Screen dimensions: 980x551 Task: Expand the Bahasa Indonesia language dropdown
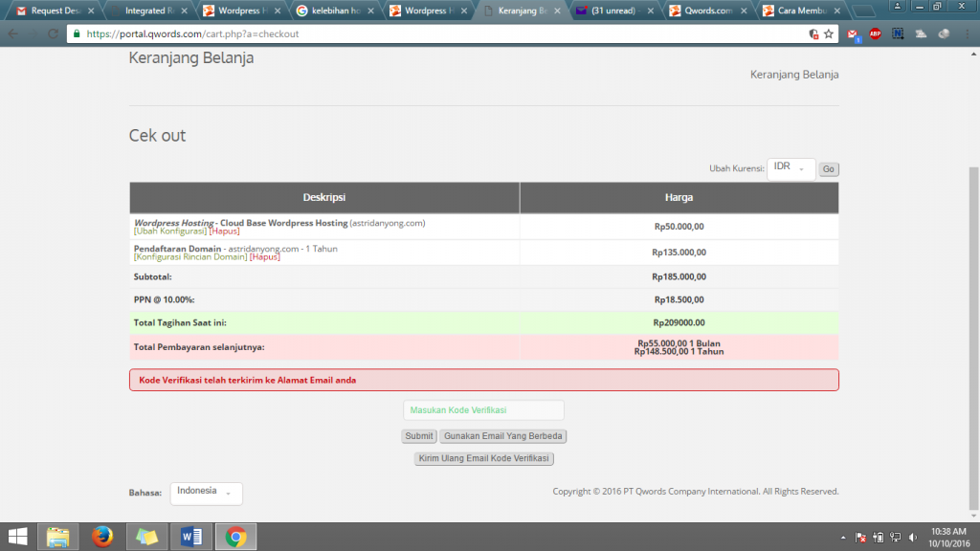[206, 493]
